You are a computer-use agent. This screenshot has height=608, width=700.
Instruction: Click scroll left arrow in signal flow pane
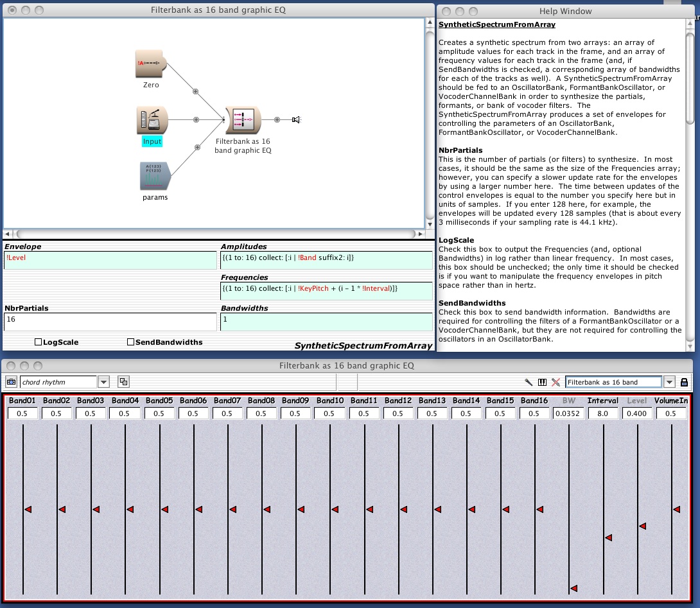tap(7, 234)
